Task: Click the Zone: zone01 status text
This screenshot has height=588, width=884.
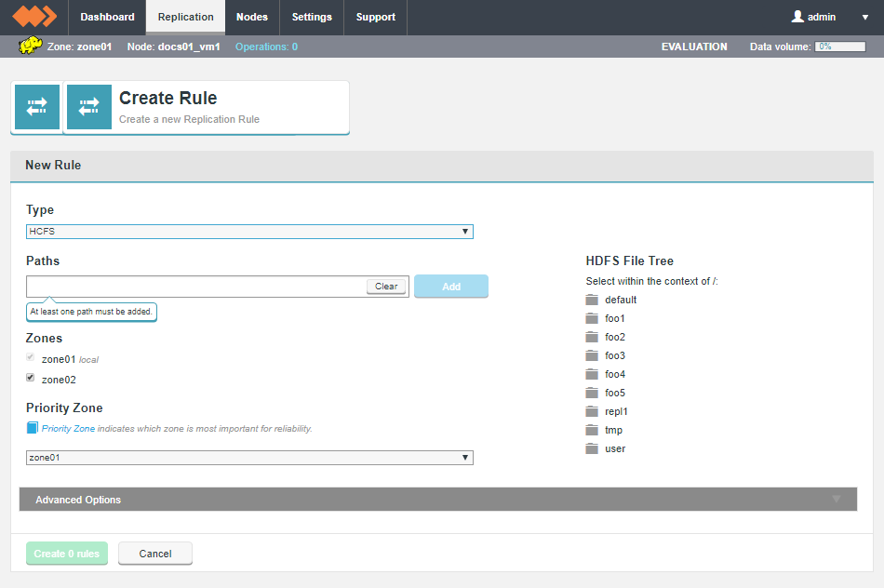Action: point(79,47)
